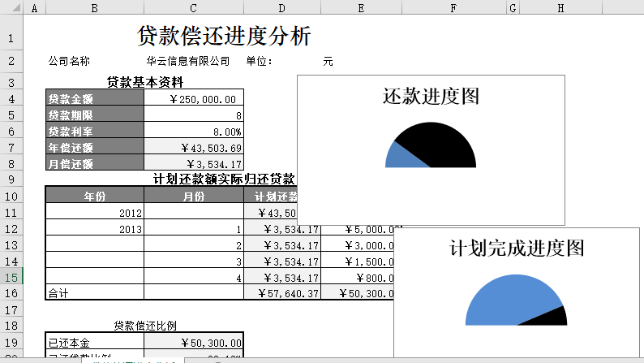
Task: Select row 16 header
Action: [11, 293]
